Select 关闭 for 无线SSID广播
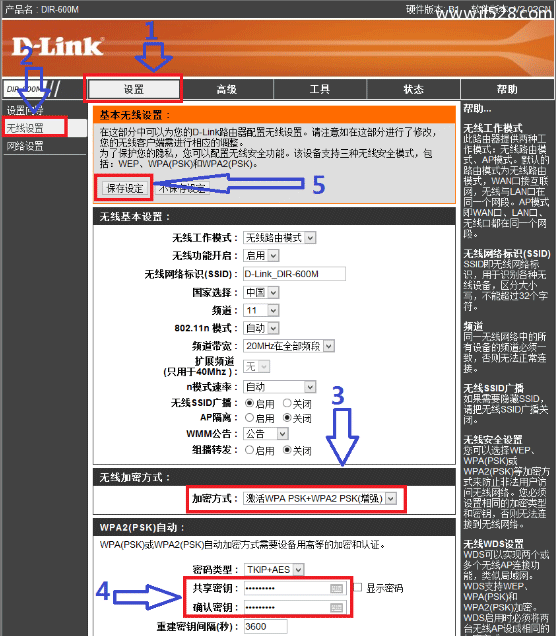Image resolution: width=556 pixels, height=636 pixels. coord(287,403)
